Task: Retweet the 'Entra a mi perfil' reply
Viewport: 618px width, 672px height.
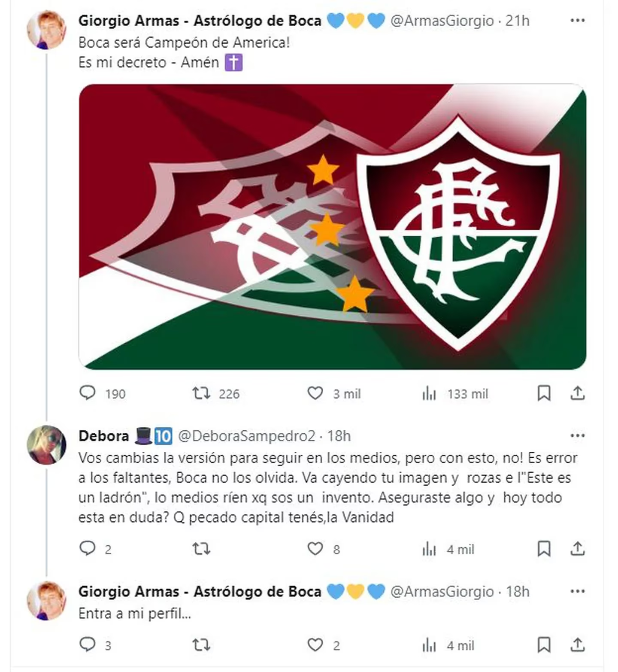Action: click(x=201, y=645)
